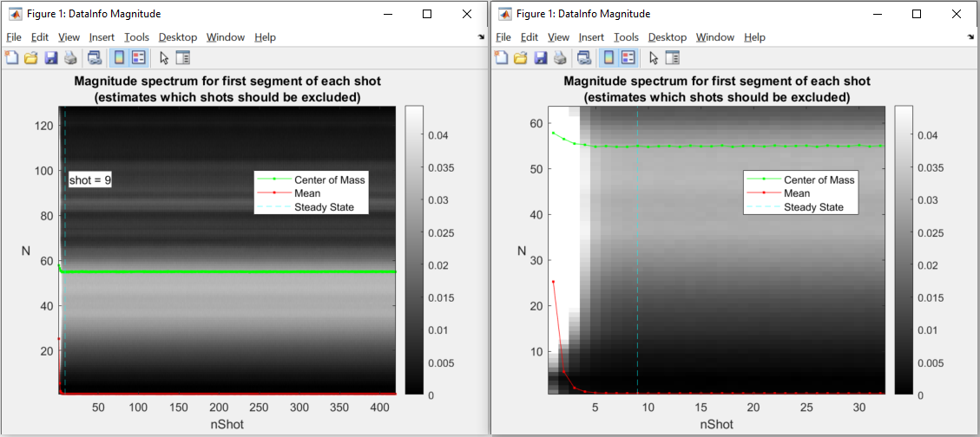Open Property Inspector icon in right window
The height and width of the screenshot is (437, 980).
tap(672, 58)
